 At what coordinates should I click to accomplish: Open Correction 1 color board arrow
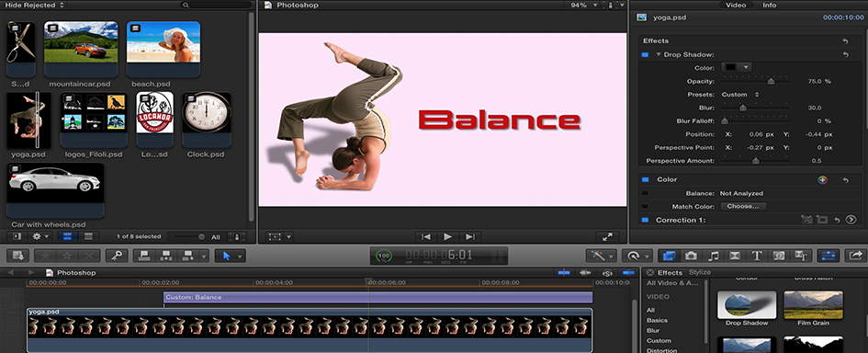tap(851, 220)
